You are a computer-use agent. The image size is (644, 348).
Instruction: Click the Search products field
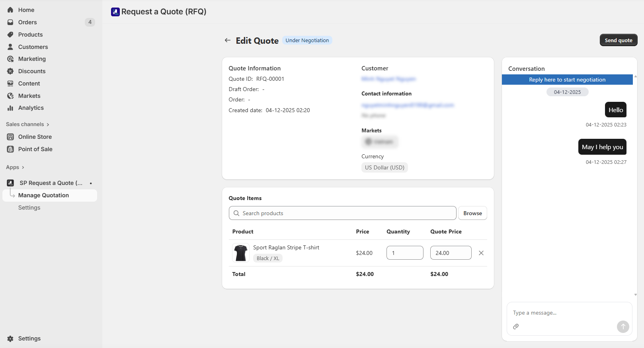(343, 213)
